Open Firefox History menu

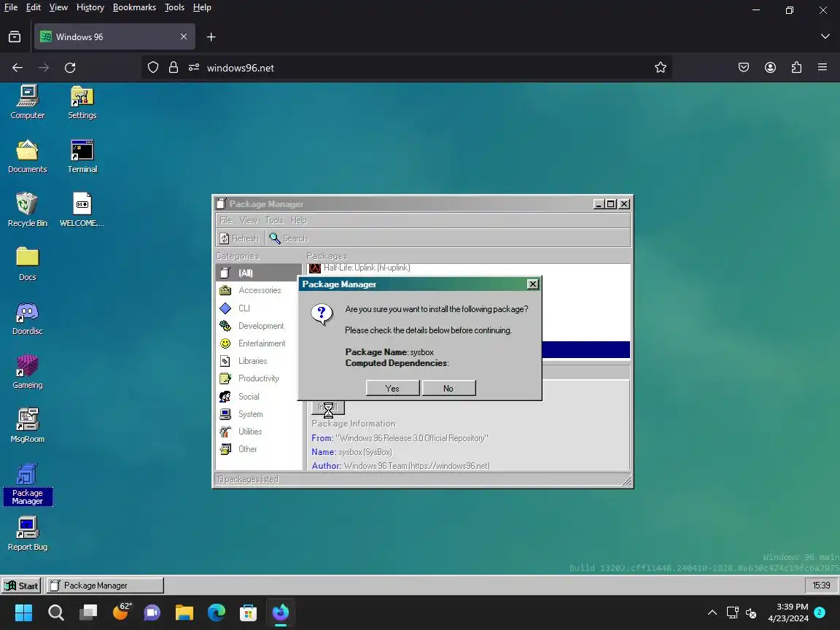(90, 7)
